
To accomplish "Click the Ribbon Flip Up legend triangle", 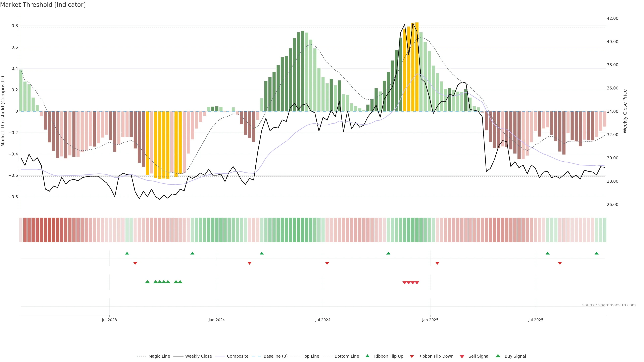I will click(x=367, y=356).
